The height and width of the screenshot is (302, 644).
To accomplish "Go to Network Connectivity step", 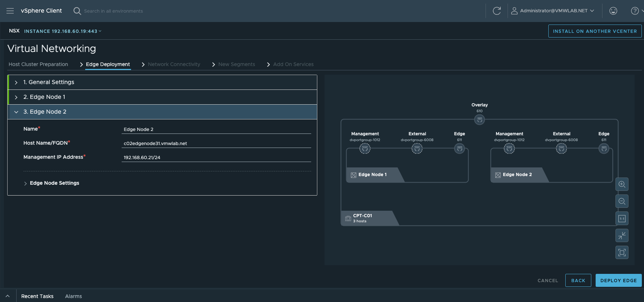I will point(174,64).
